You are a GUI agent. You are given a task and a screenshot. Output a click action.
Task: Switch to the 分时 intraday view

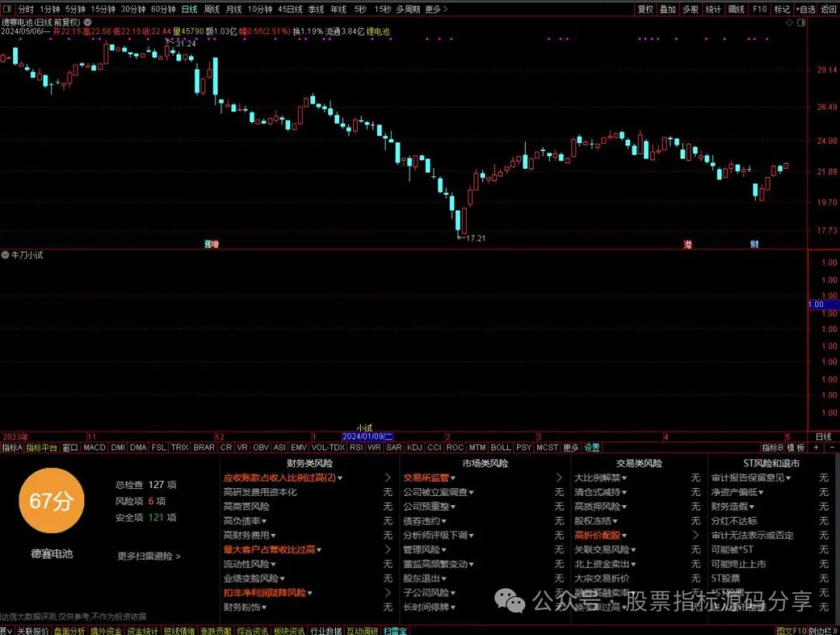26,9
